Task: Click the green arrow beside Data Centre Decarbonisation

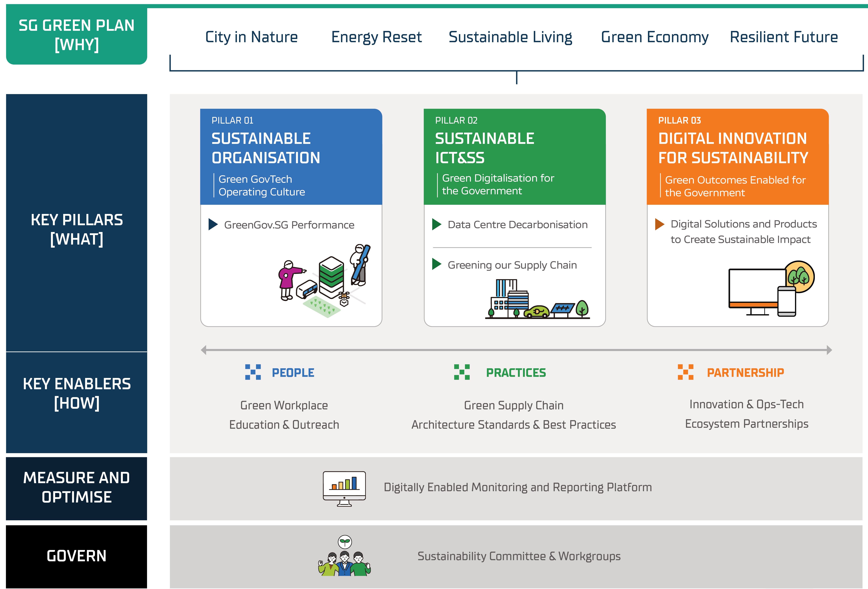Action: [436, 224]
